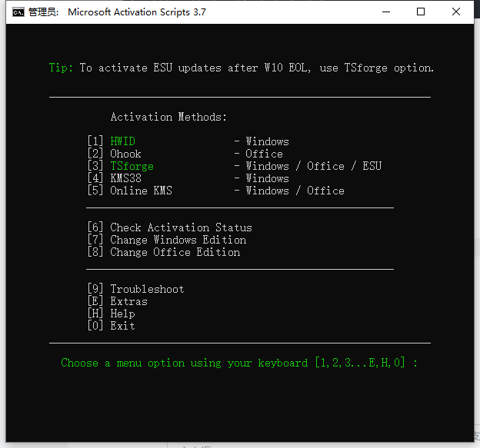The image size is (480, 448).
Task: Click the 'Choose a menu option' prompt line
Action: [239, 363]
